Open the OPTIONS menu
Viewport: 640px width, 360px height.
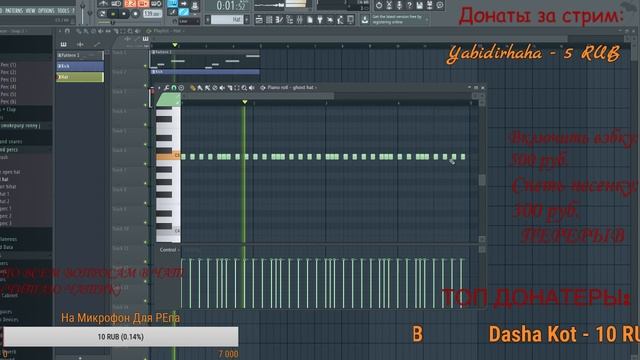[x=46, y=11]
